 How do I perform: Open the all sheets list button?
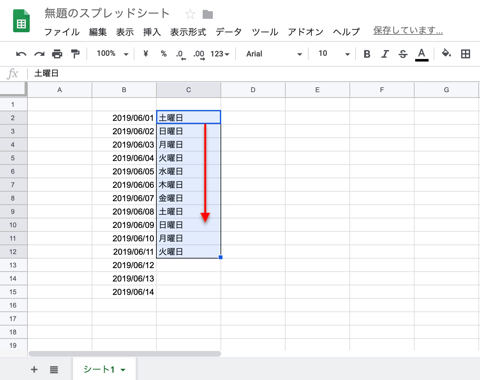(54, 369)
